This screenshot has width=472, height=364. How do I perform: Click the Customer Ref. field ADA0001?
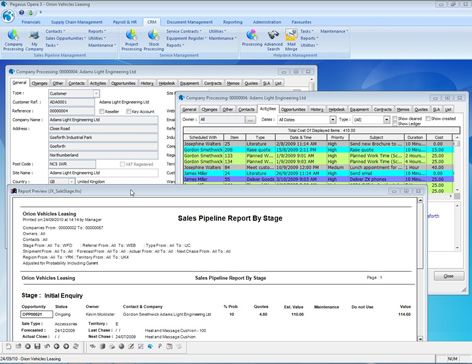[x=71, y=102]
